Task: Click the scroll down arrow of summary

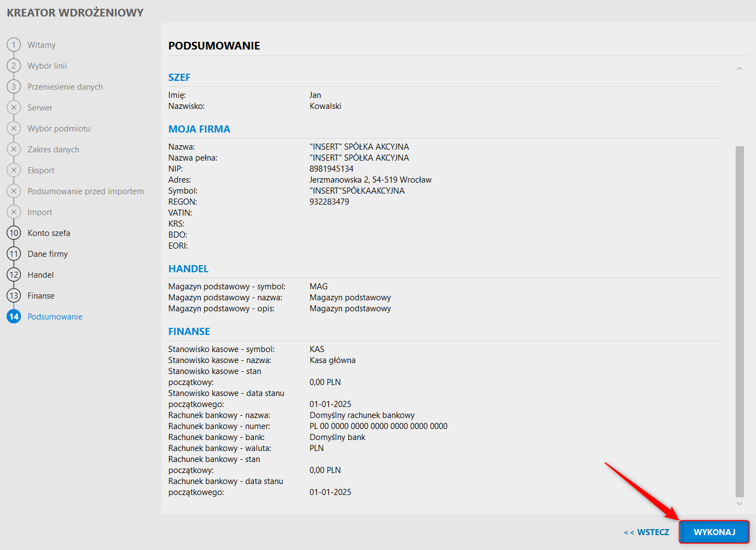Action: pos(740,503)
